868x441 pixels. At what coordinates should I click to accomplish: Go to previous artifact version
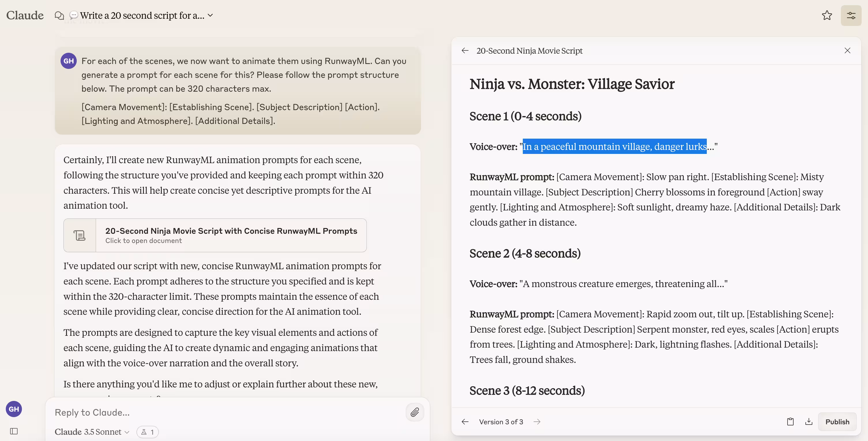coord(465,421)
